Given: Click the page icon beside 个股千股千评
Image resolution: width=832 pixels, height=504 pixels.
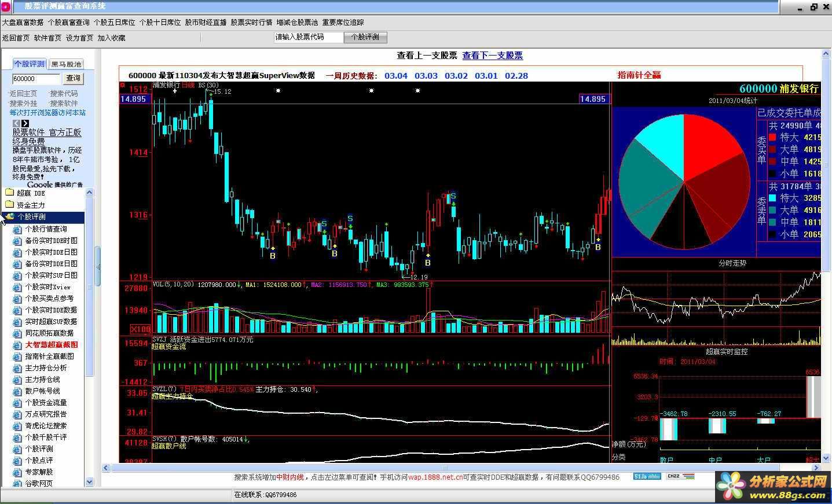Looking at the screenshot, I should (x=17, y=437).
